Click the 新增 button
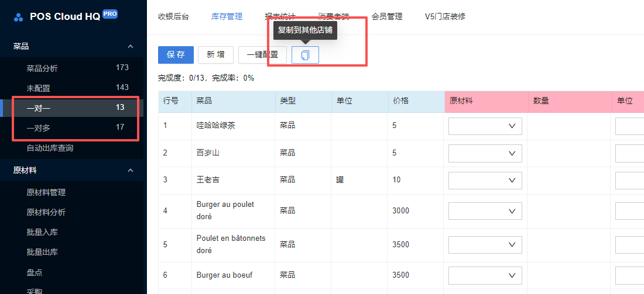The image size is (644, 294). pos(215,55)
